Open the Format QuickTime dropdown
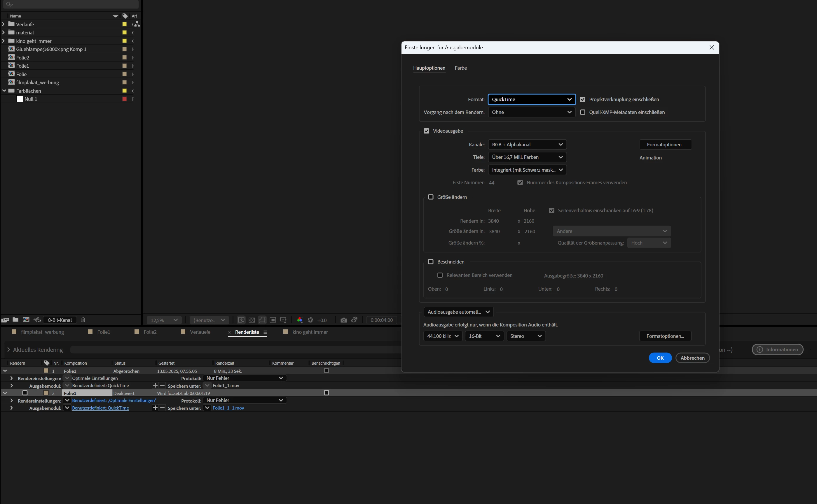 [x=531, y=99]
